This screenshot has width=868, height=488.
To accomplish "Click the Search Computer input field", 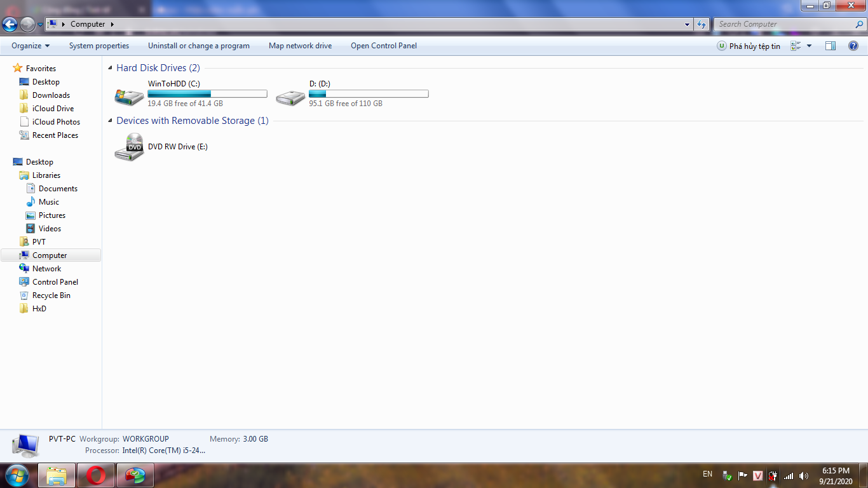I will [783, 24].
